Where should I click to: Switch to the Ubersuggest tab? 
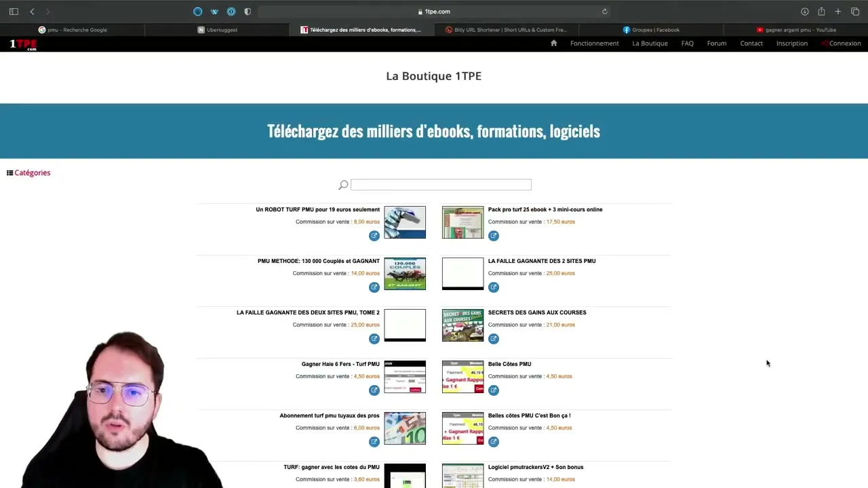click(218, 30)
